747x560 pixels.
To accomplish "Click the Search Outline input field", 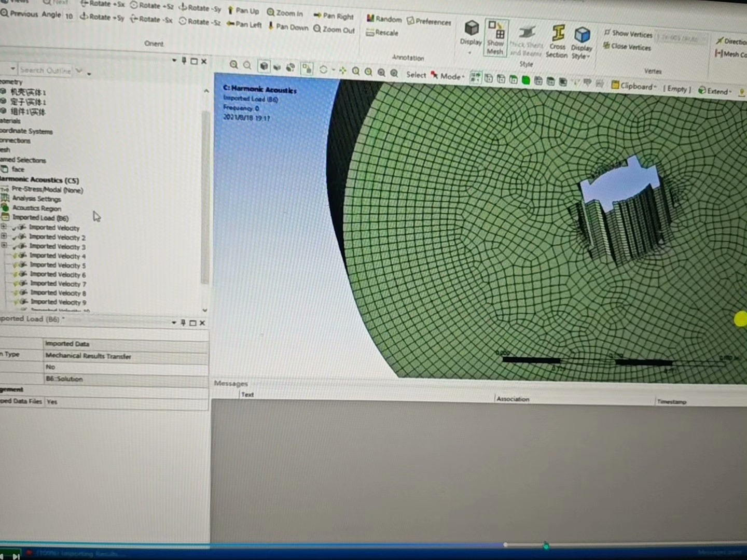I will [46, 70].
